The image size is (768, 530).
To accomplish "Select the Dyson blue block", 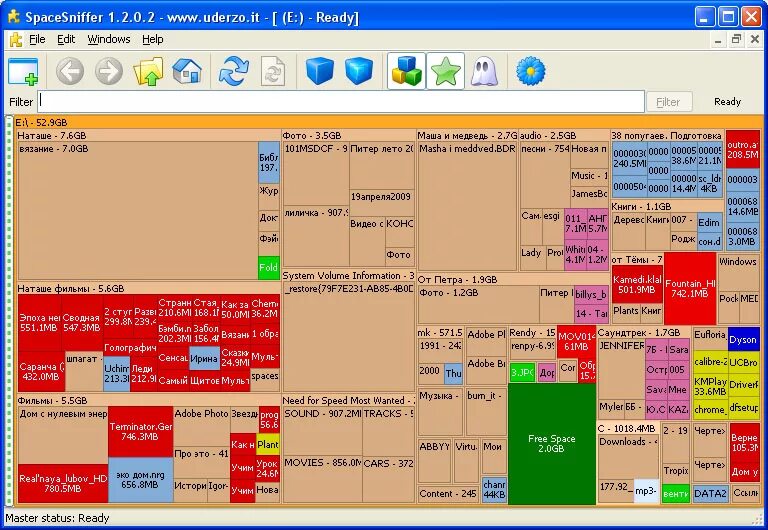I will pyautogui.click(x=743, y=339).
